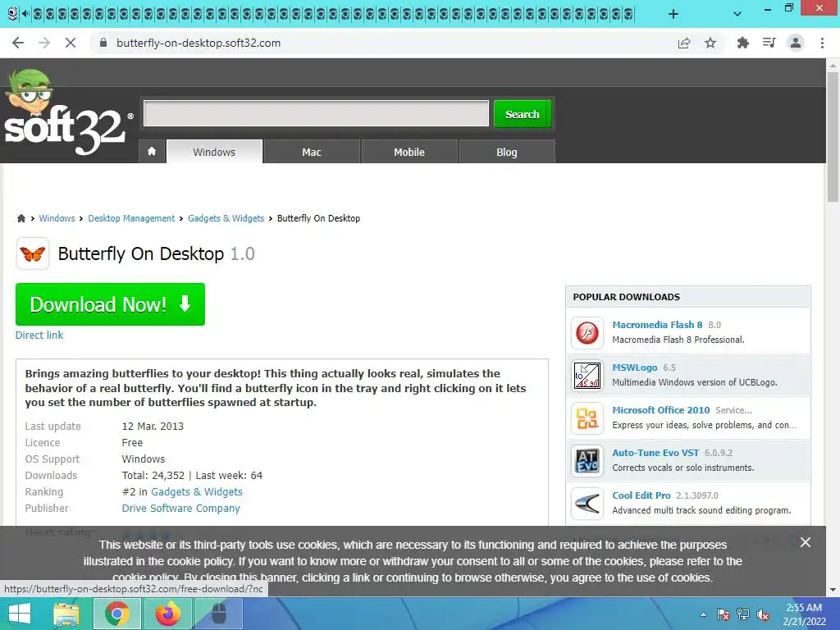This screenshot has height=630, width=840.
Task: Click the network tray icon
Action: click(x=743, y=614)
